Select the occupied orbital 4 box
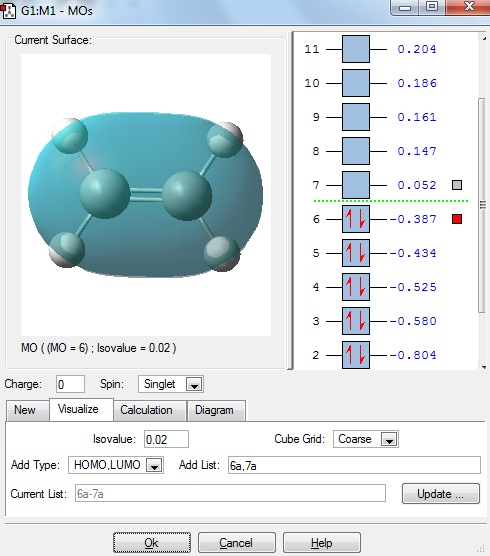 tap(356, 287)
